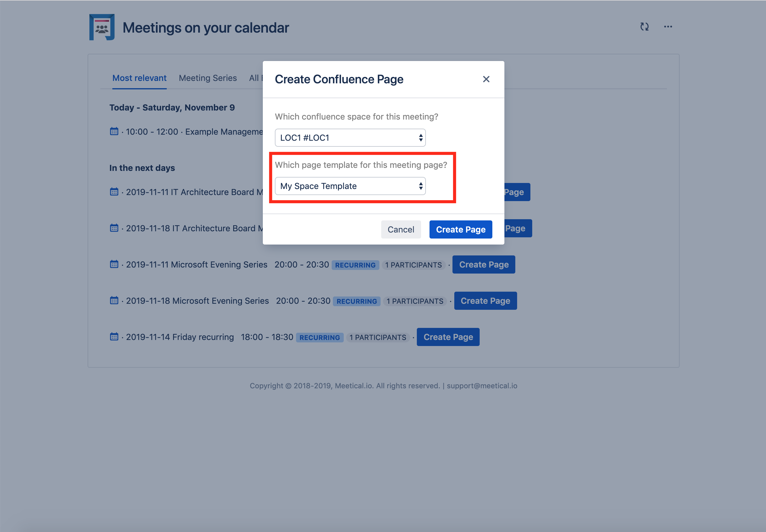Click calendar icon for 2019-11-11 Microsoft Evening Series

114,264
